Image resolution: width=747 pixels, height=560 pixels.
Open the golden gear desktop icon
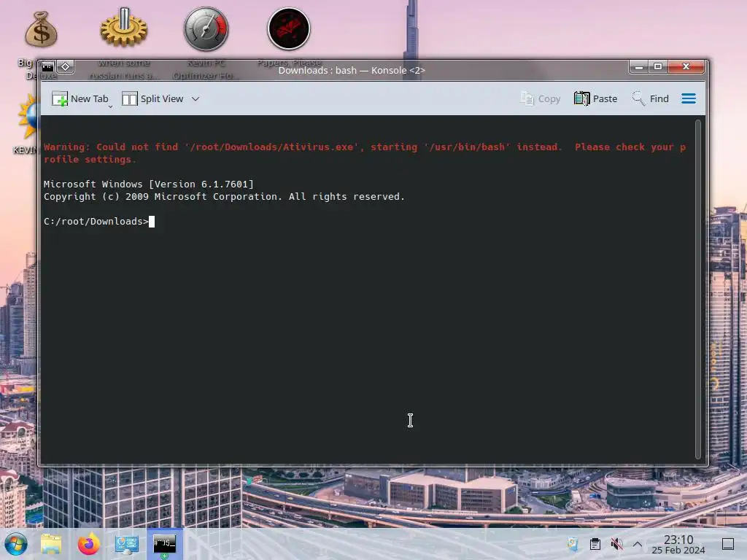coord(124,28)
